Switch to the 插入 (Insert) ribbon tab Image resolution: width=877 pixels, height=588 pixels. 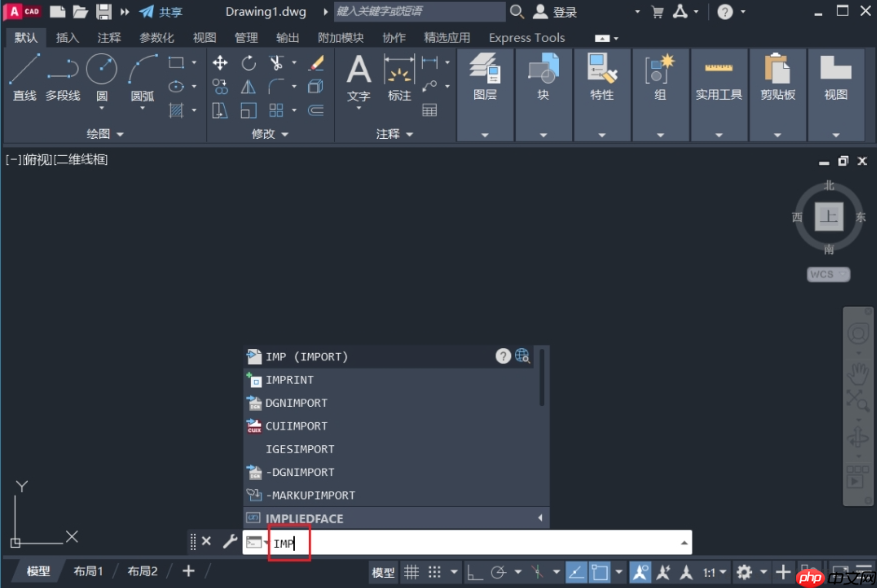pos(67,37)
